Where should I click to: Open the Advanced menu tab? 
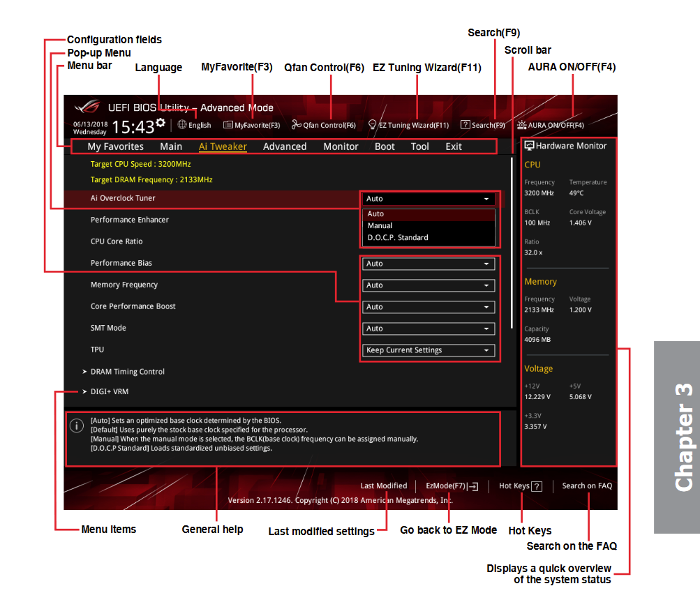(x=285, y=147)
